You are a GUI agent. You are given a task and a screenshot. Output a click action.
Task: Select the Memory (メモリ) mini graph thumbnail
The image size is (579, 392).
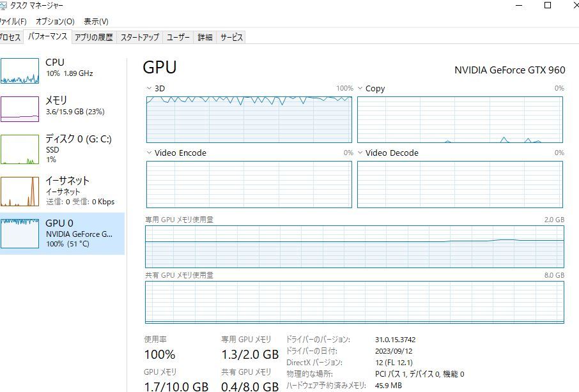coord(20,109)
